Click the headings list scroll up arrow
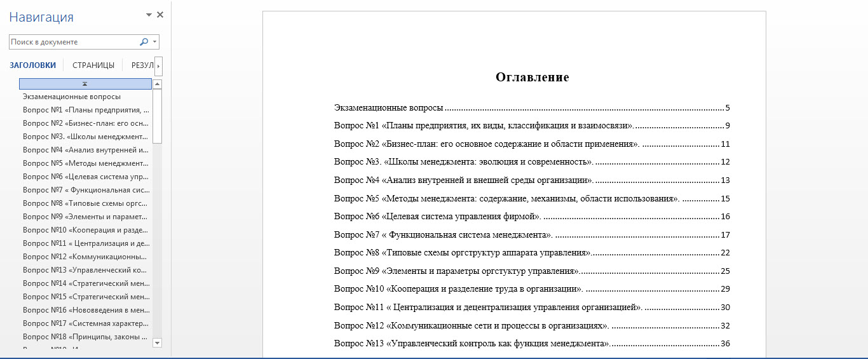 (158, 84)
